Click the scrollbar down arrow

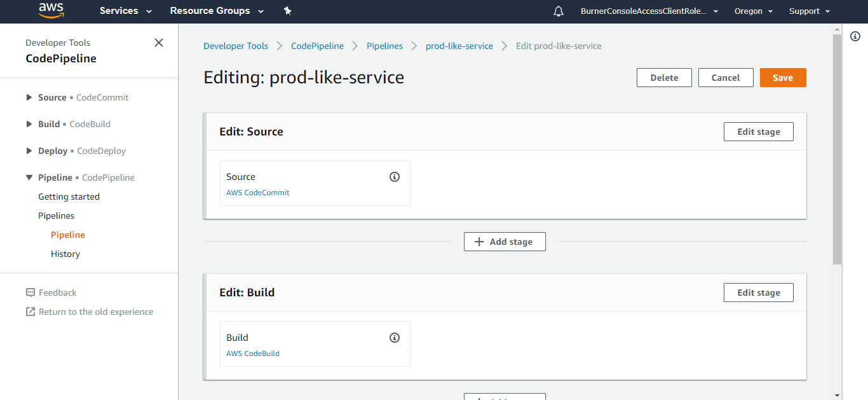point(837,395)
